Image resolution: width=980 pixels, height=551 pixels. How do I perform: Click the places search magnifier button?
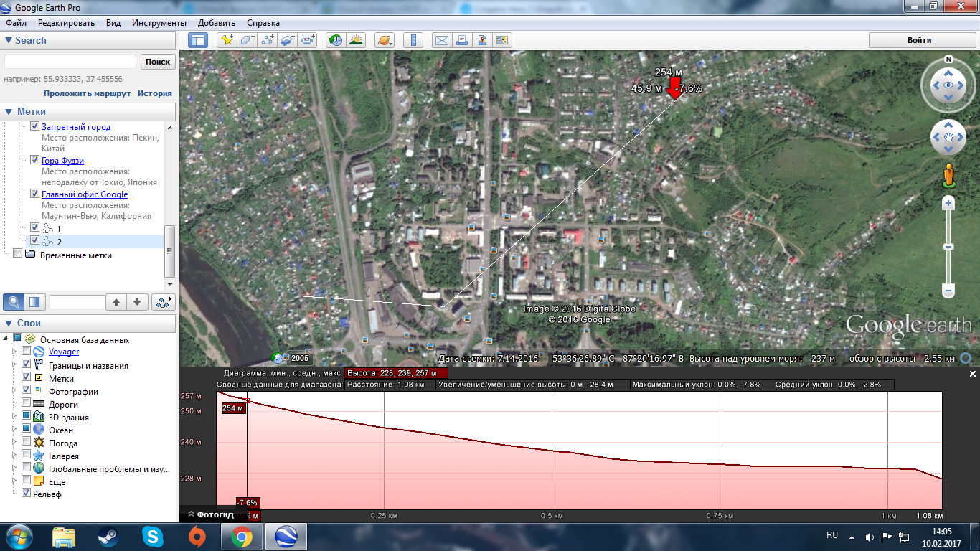pyautogui.click(x=13, y=301)
